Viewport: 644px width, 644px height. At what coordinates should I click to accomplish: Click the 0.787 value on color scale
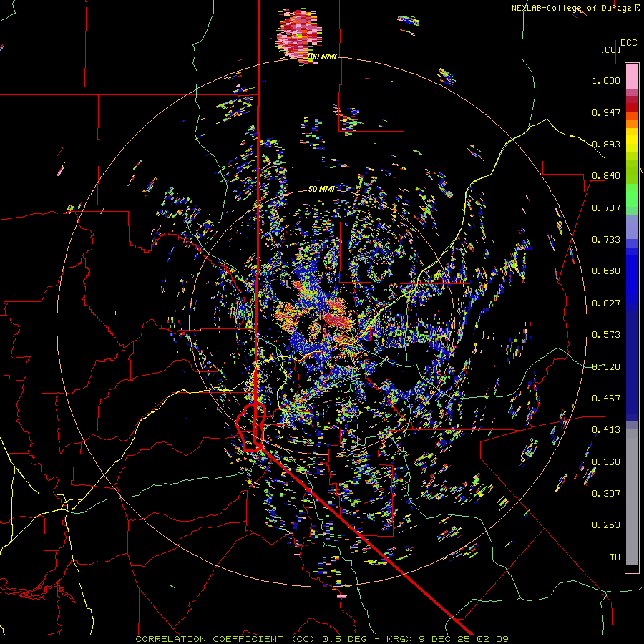pos(606,208)
